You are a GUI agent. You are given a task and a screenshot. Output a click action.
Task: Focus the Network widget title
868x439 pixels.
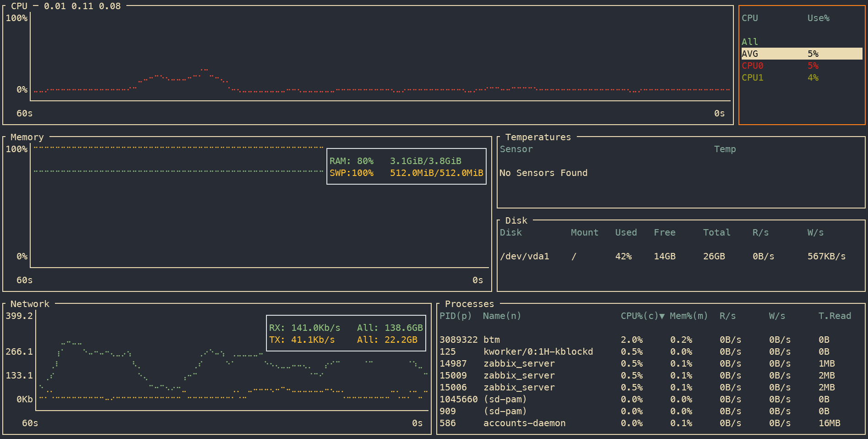(30, 304)
